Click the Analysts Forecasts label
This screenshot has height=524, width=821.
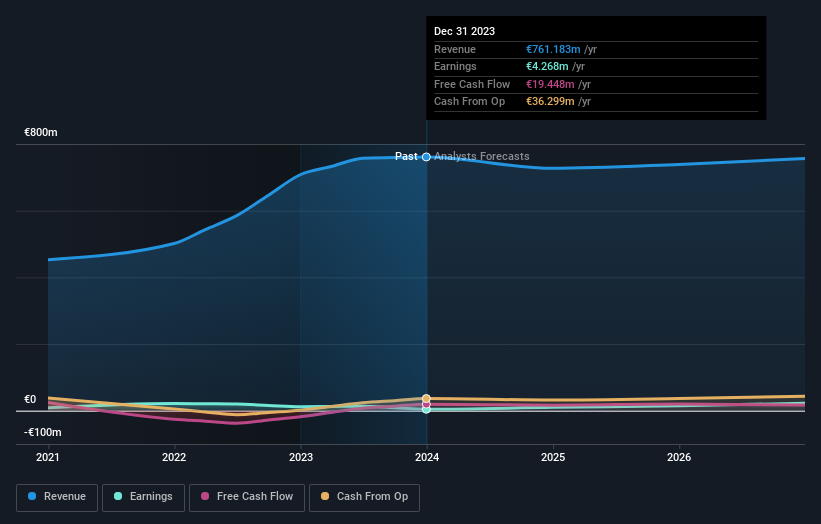(x=482, y=157)
